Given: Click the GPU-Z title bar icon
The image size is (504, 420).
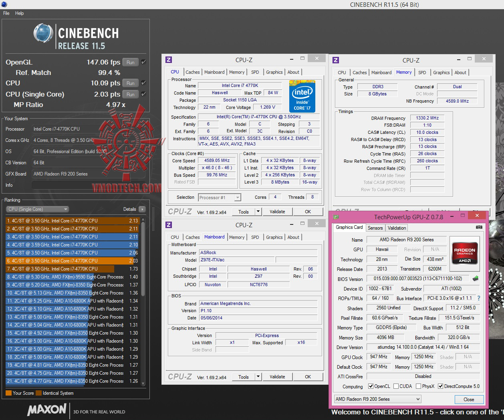Looking at the screenshot, I should point(336,217).
